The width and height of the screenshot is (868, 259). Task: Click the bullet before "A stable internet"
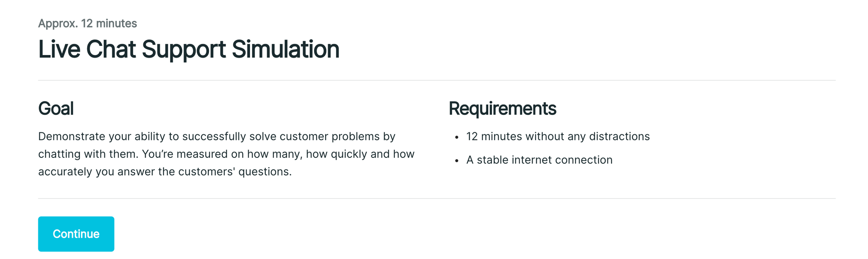[457, 161]
